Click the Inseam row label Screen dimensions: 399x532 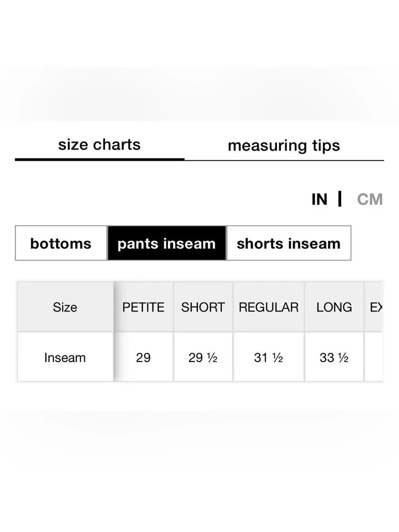tap(65, 357)
